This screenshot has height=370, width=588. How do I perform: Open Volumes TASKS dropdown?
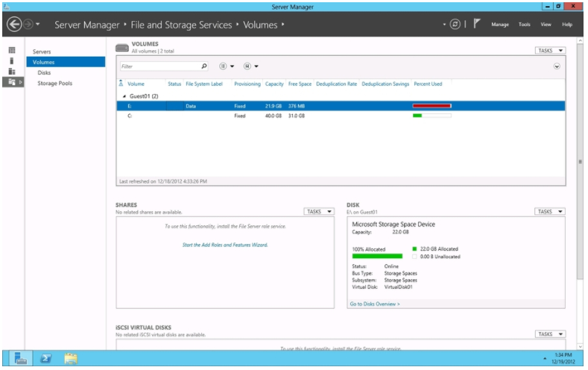pos(550,50)
